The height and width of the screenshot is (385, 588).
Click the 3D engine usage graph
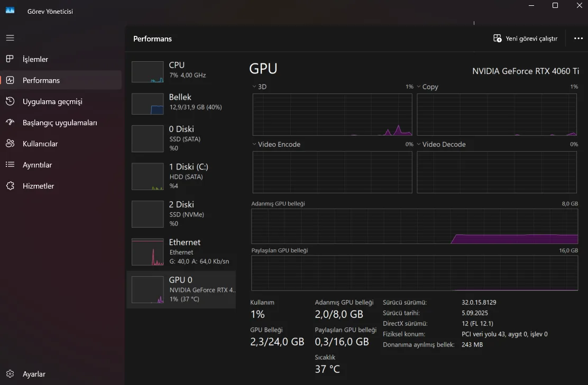tap(332, 115)
